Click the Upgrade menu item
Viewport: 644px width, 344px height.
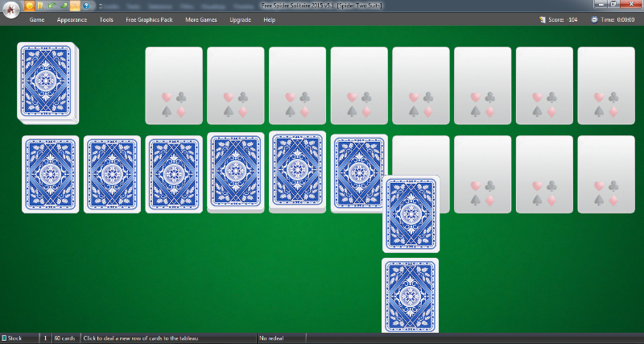coord(240,19)
